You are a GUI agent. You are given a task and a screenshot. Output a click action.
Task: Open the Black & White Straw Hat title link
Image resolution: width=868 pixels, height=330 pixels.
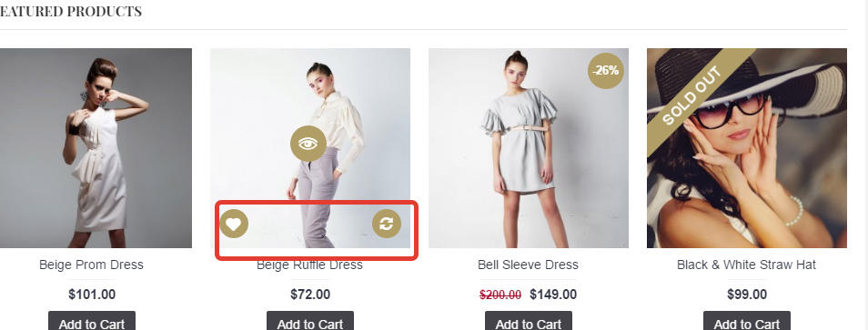pos(747,265)
